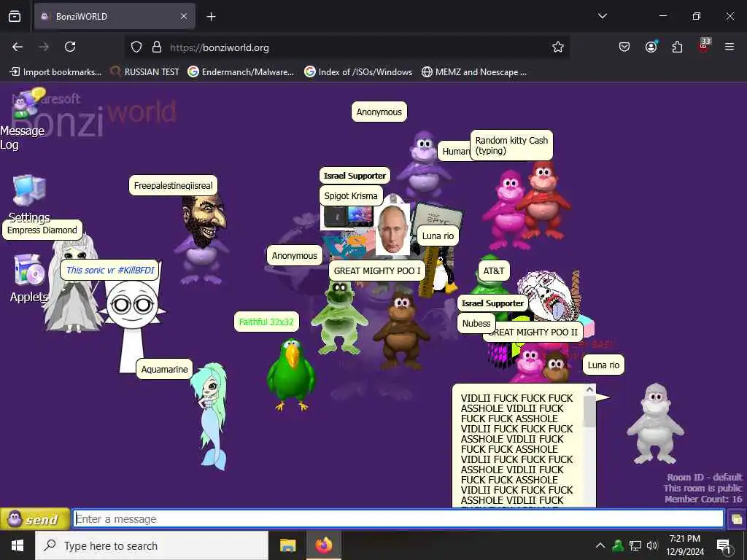The image size is (747, 560).
Task: Click the speech bubble scrollbar up arrow
Action: coord(589,389)
